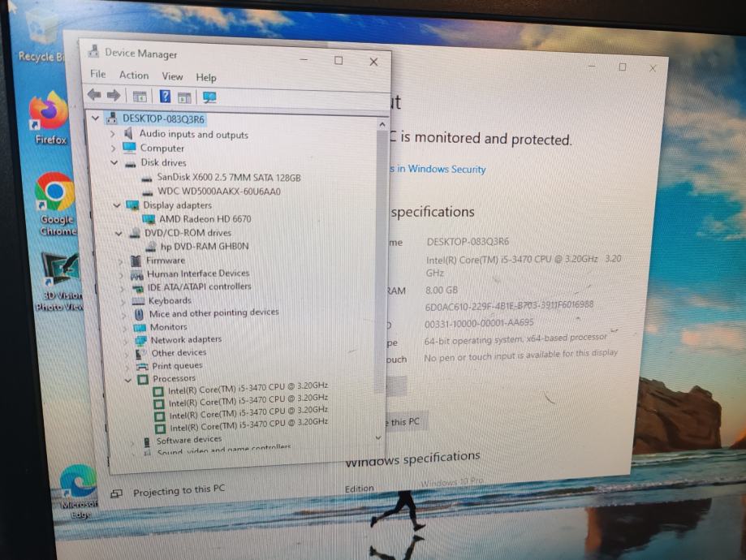Click the Network adapters label
Viewport: 746px width, 560px height.
click(x=186, y=340)
